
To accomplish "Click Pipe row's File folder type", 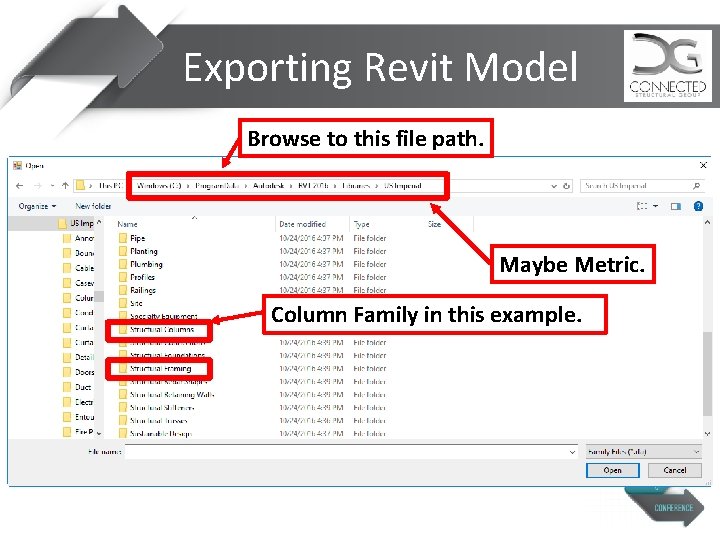I will click(x=370, y=238).
